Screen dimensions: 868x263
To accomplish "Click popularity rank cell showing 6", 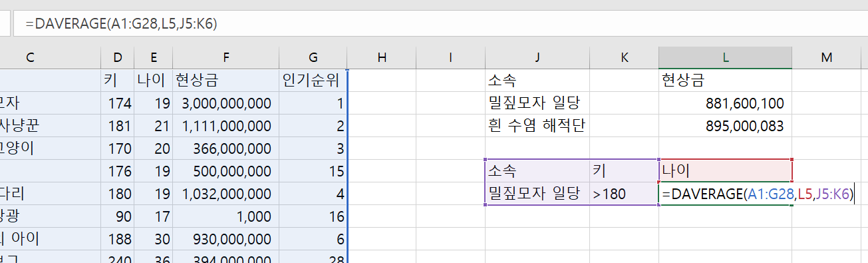I will tap(313, 239).
